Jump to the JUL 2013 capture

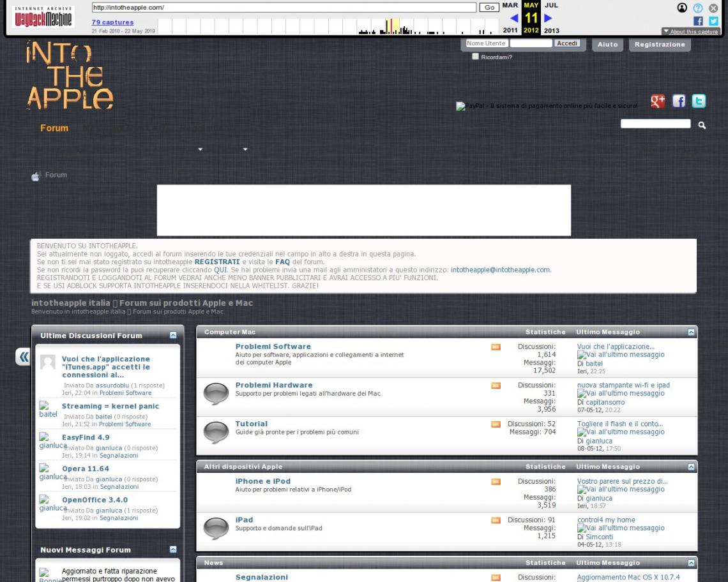551,18
